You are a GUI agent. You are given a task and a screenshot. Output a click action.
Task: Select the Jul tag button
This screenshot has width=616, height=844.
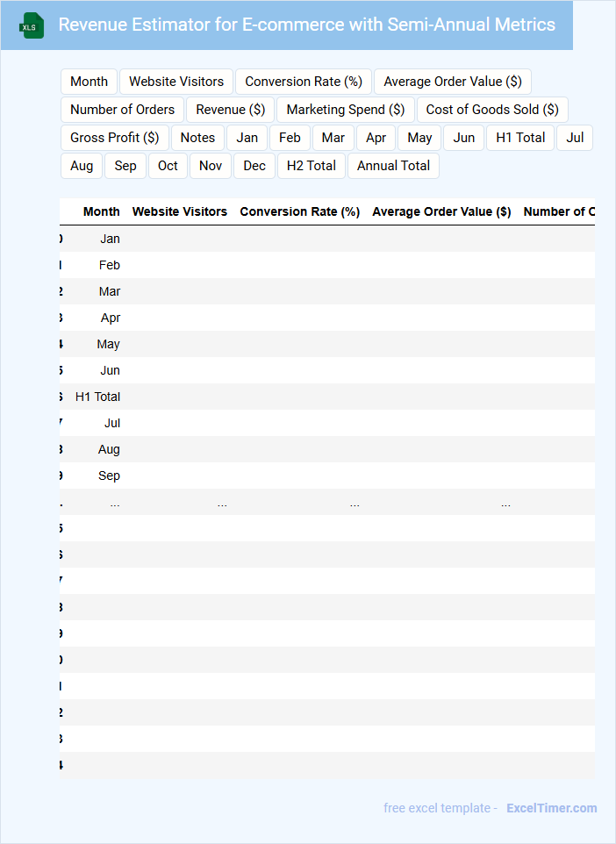(x=575, y=138)
